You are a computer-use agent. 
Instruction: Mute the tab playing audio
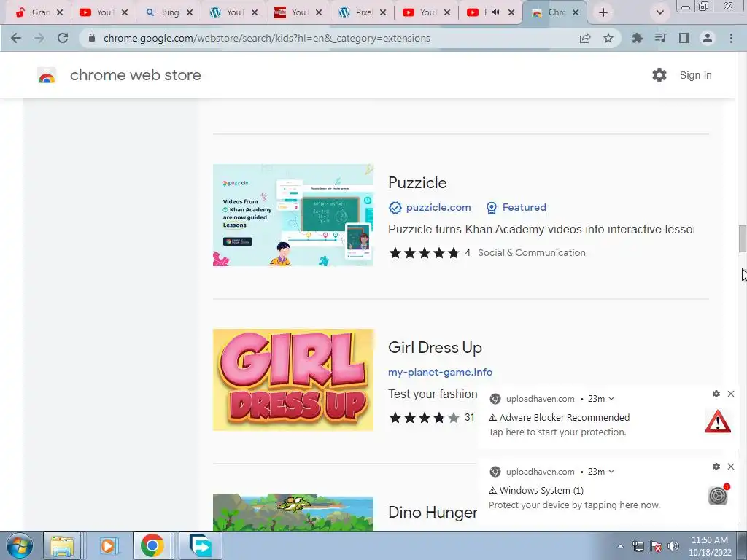[496, 12]
